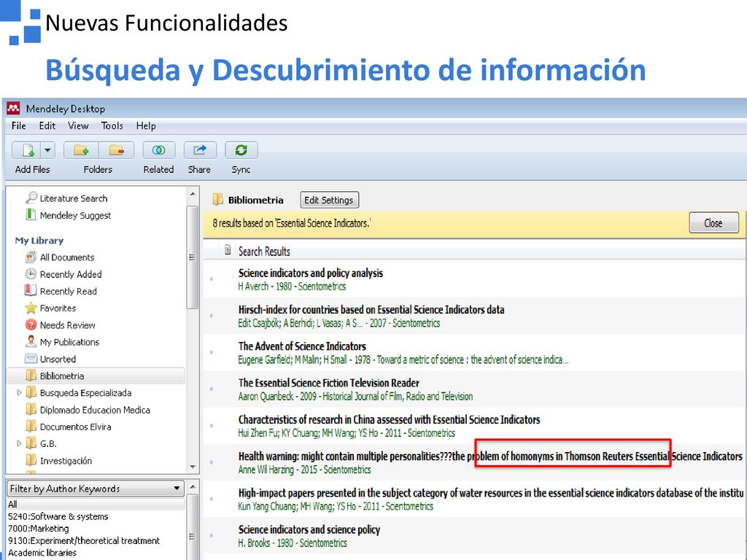
Task: Select filter 5240:Software & systems
Action: coord(58,516)
